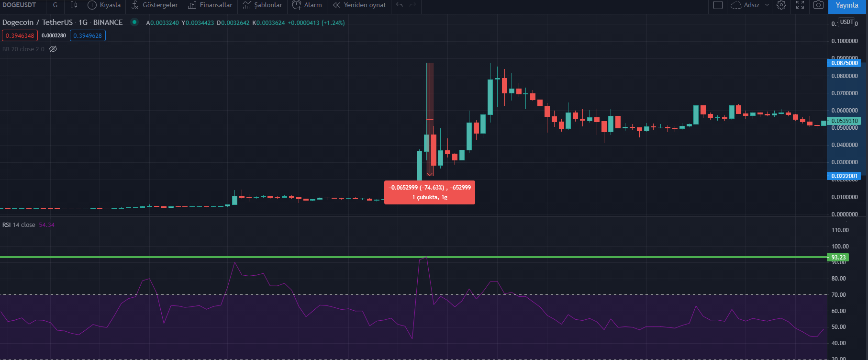The width and height of the screenshot is (868, 360).
Task: Open Göstergeler indicators dialog
Action: click(155, 5)
